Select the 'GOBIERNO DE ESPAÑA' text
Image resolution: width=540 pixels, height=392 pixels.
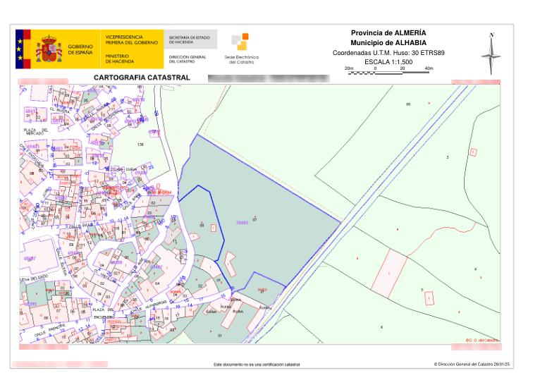click(x=80, y=49)
